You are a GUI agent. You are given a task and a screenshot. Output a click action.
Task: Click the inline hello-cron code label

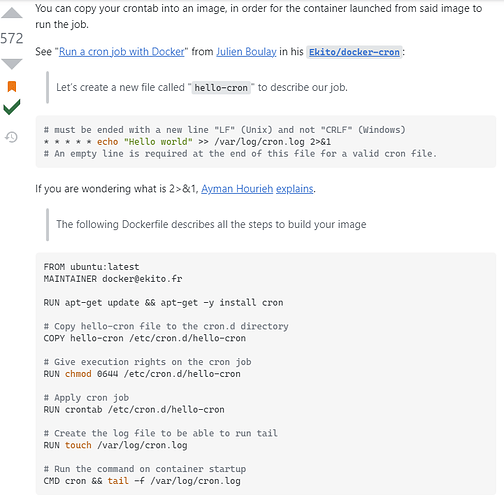[x=221, y=88]
